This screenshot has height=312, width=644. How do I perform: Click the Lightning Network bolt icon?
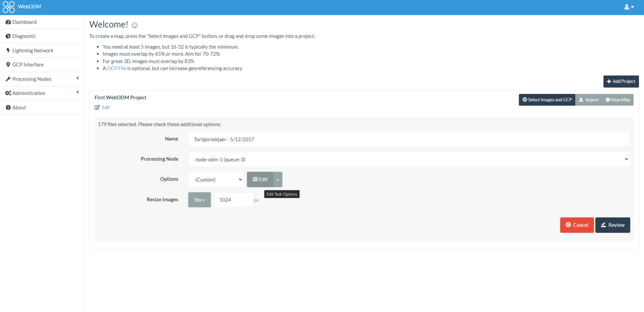pos(8,50)
